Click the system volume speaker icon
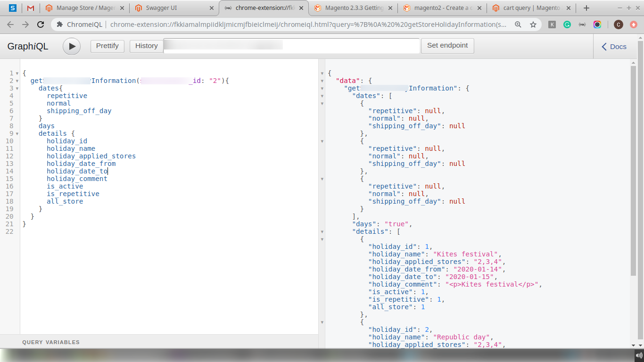 [638, 355]
